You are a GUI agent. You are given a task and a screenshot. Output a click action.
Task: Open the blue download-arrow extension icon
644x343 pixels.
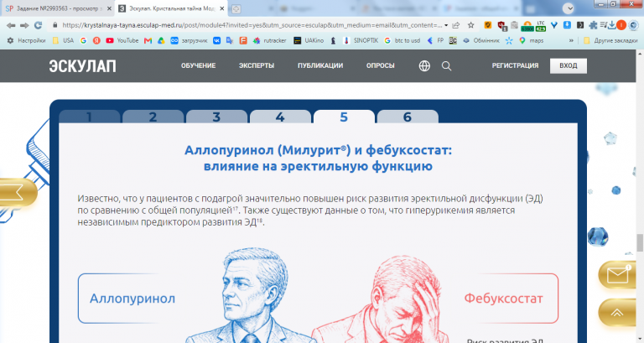click(567, 25)
